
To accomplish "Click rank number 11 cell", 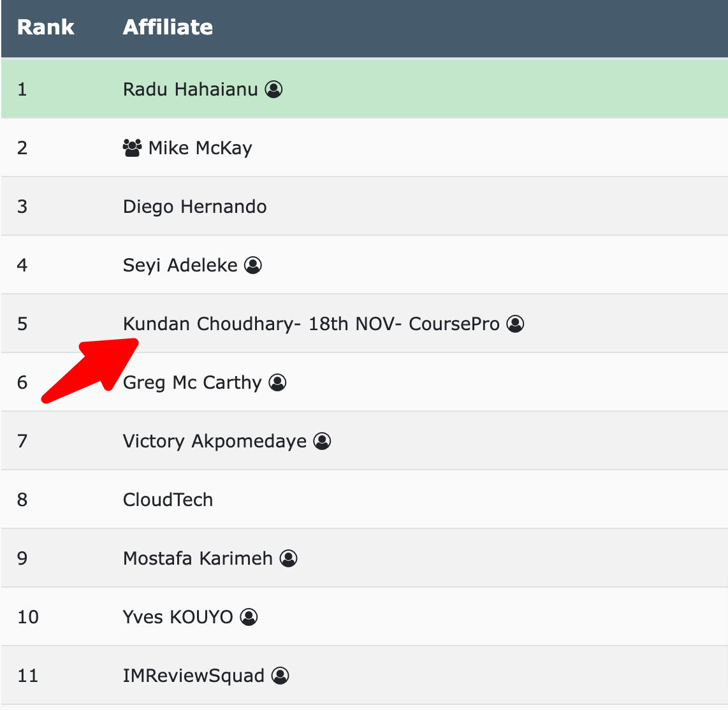I will (28, 676).
